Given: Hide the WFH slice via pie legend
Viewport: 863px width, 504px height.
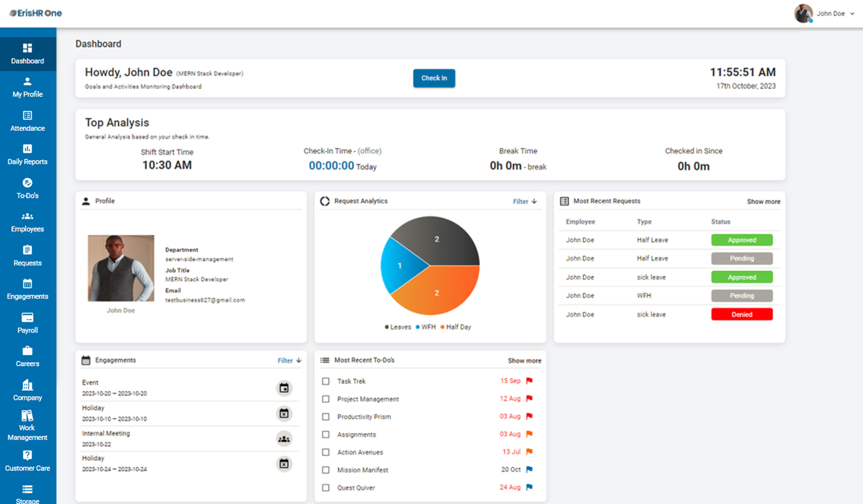Looking at the screenshot, I should click(426, 327).
